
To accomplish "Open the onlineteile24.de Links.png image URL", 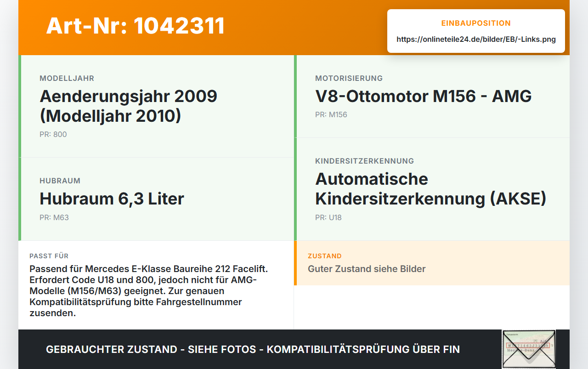I will click(476, 40).
